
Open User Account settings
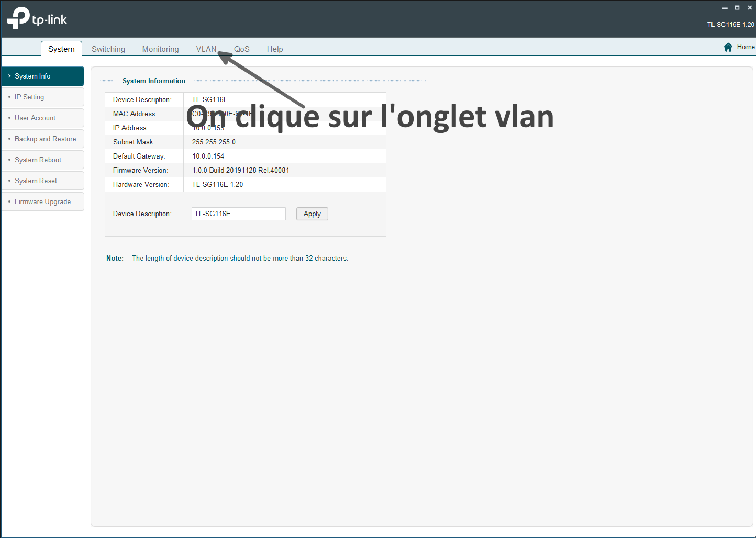pos(43,118)
